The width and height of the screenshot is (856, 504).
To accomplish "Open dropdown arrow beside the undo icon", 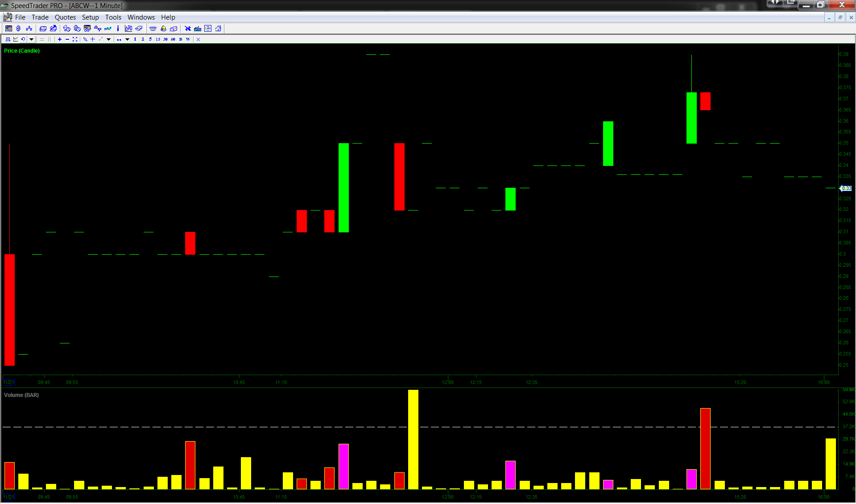I will click(x=31, y=39).
